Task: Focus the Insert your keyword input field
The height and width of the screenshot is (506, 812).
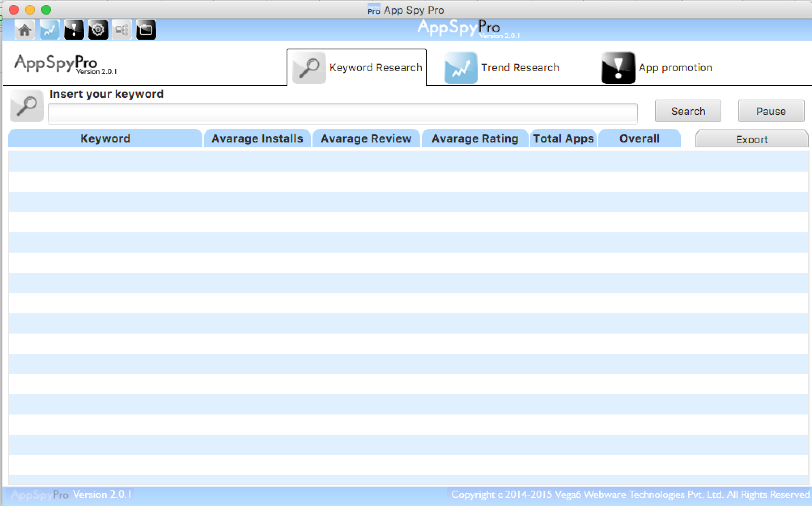Action: 343,113
